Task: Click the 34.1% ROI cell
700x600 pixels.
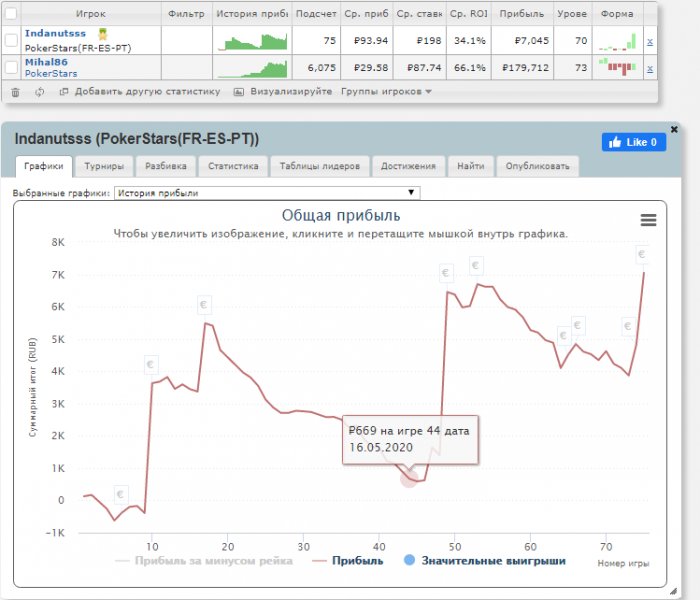Action: pyautogui.click(x=468, y=41)
